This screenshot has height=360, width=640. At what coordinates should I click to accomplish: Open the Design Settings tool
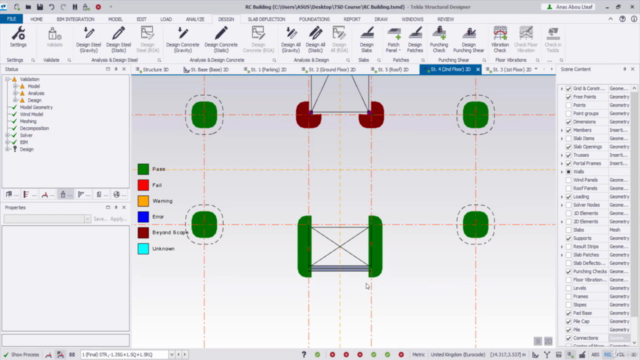point(18,37)
